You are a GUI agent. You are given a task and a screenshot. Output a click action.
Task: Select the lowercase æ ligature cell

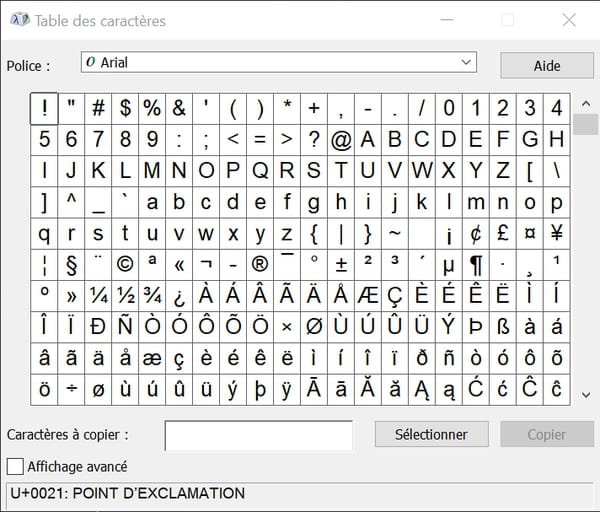point(152,359)
